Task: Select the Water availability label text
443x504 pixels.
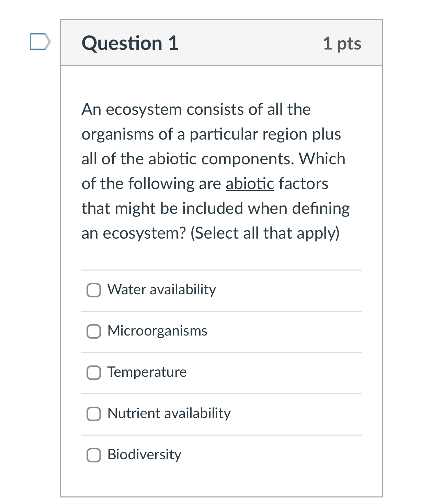Action: 161,290
